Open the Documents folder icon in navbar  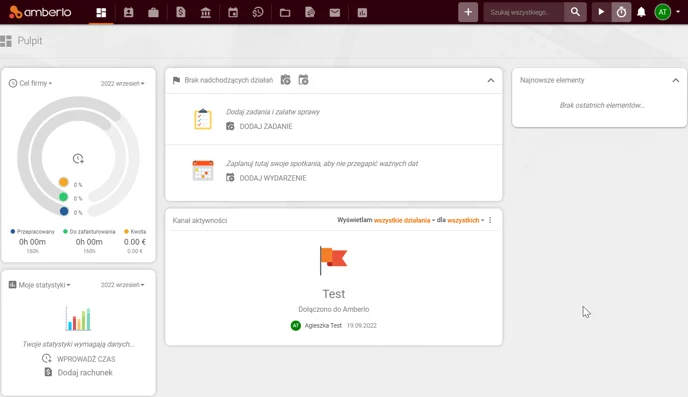click(x=285, y=13)
